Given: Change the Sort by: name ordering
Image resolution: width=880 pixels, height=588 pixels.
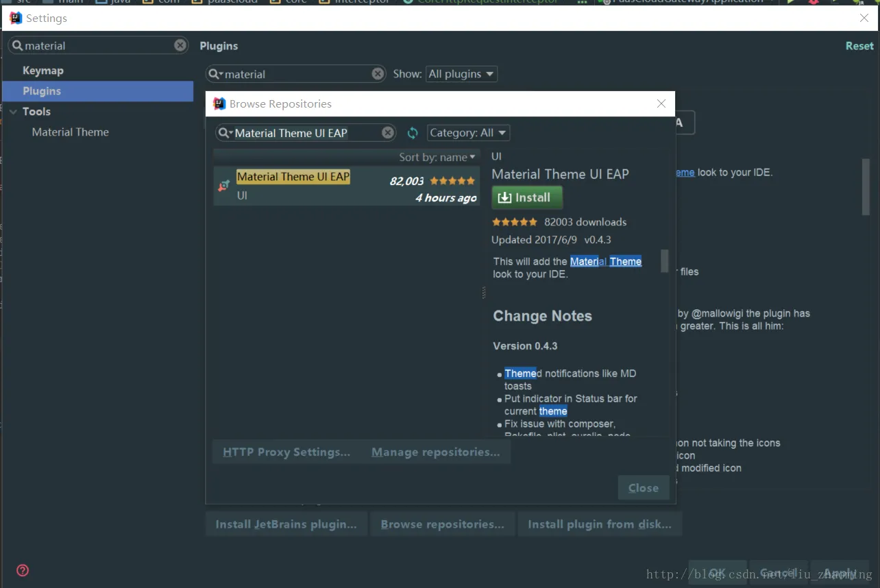Looking at the screenshot, I should point(437,157).
